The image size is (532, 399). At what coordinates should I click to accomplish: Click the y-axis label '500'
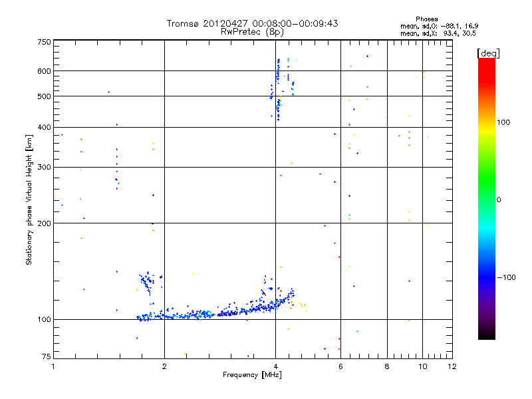44,96
